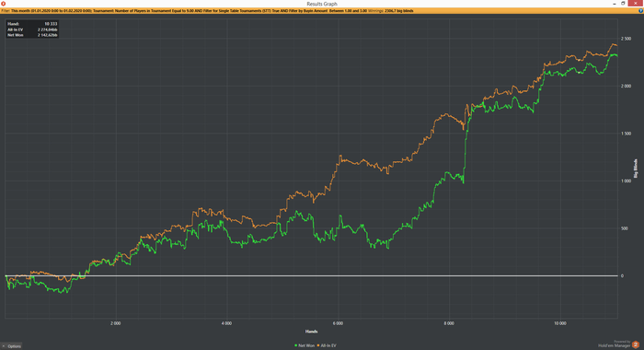The height and width of the screenshot is (350, 644).
Task: Click the 1 500 y-axis label
Action: pos(626,134)
